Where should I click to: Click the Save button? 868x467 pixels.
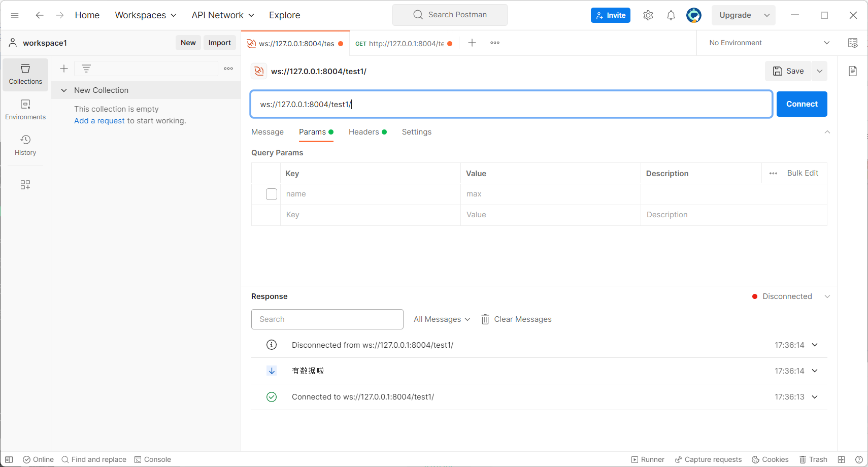tap(788, 71)
